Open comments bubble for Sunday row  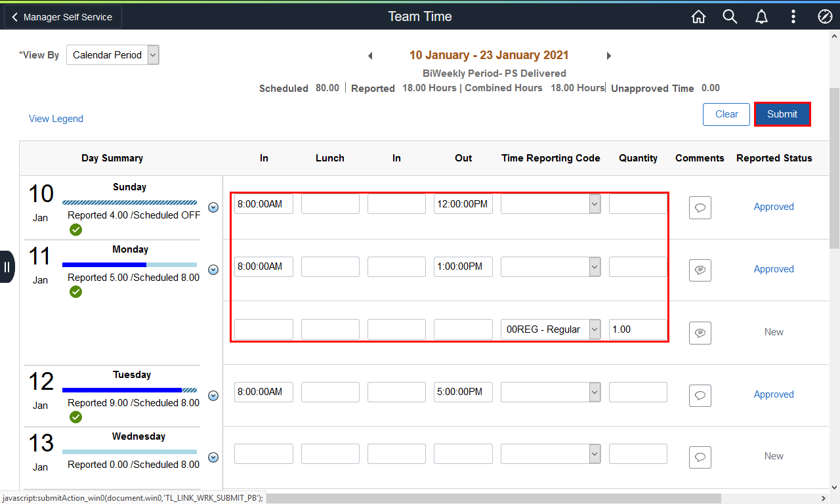[x=700, y=208]
